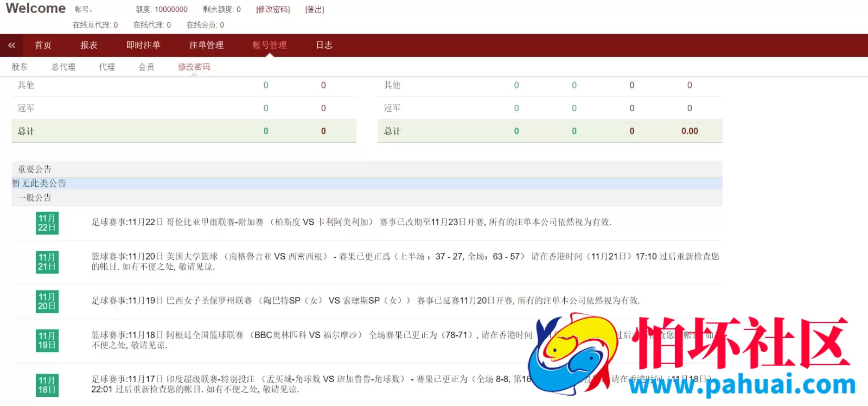Click the 11月22日 date badge
This screenshot has height=406, width=868.
(x=47, y=223)
